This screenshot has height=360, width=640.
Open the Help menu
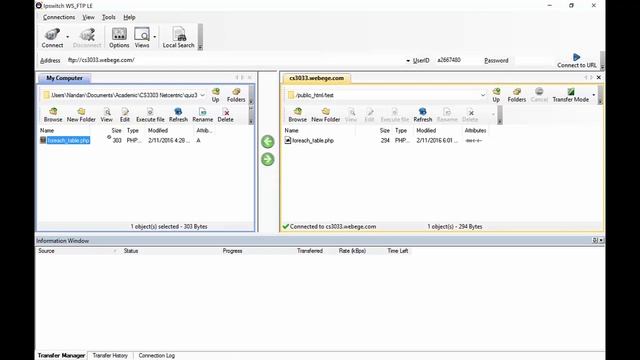129,17
